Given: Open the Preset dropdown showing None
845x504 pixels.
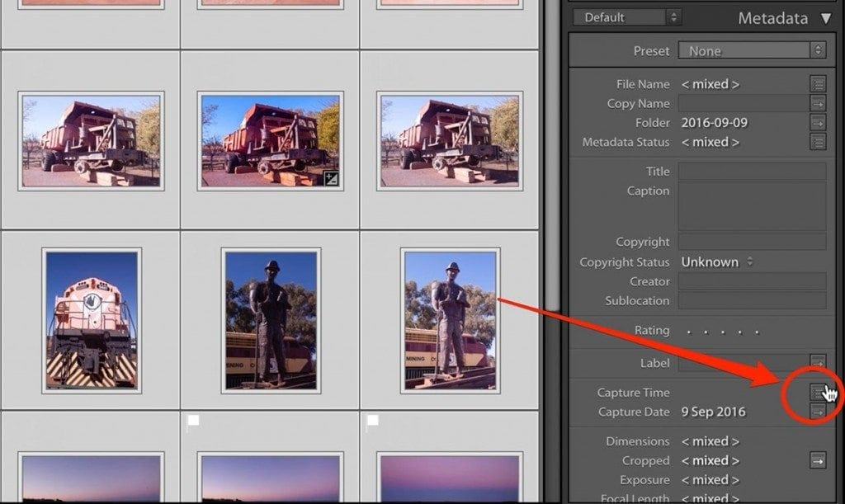Looking at the screenshot, I should [751, 49].
